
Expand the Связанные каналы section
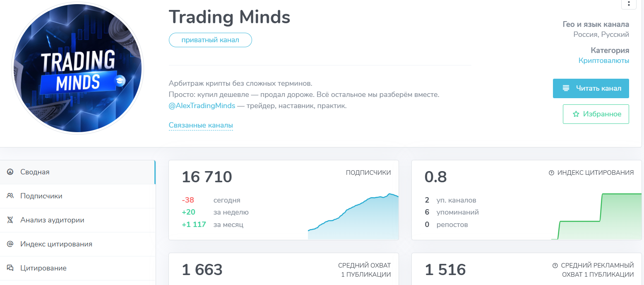click(201, 125)
